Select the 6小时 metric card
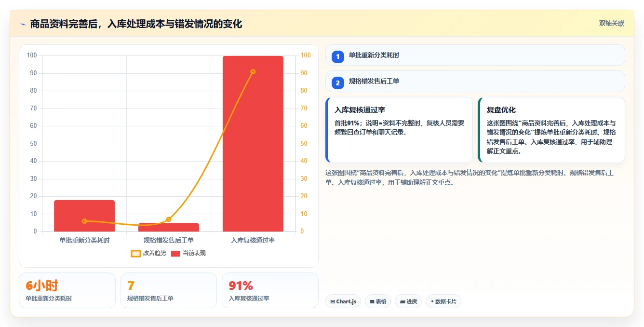644x327 pixels. point(67,290)
